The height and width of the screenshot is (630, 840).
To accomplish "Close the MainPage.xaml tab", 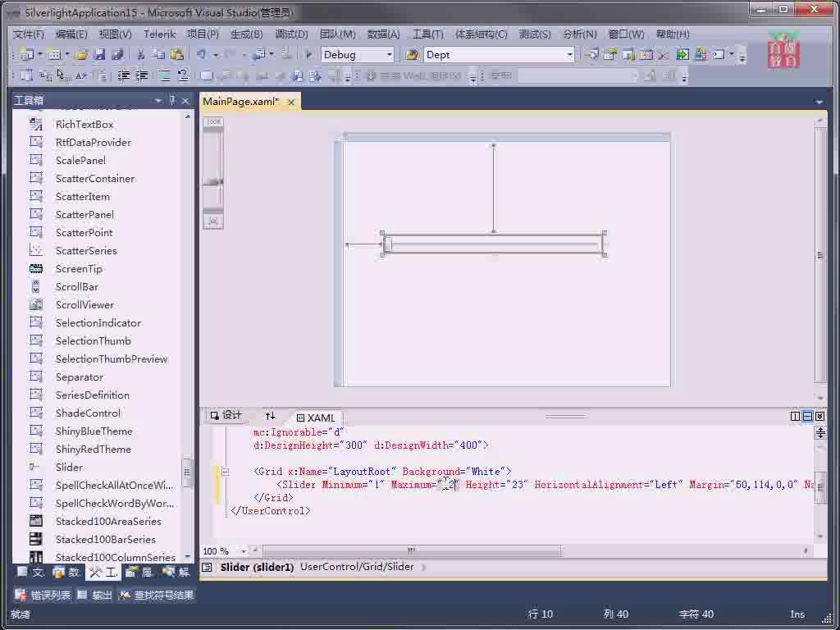I will 291,102.
